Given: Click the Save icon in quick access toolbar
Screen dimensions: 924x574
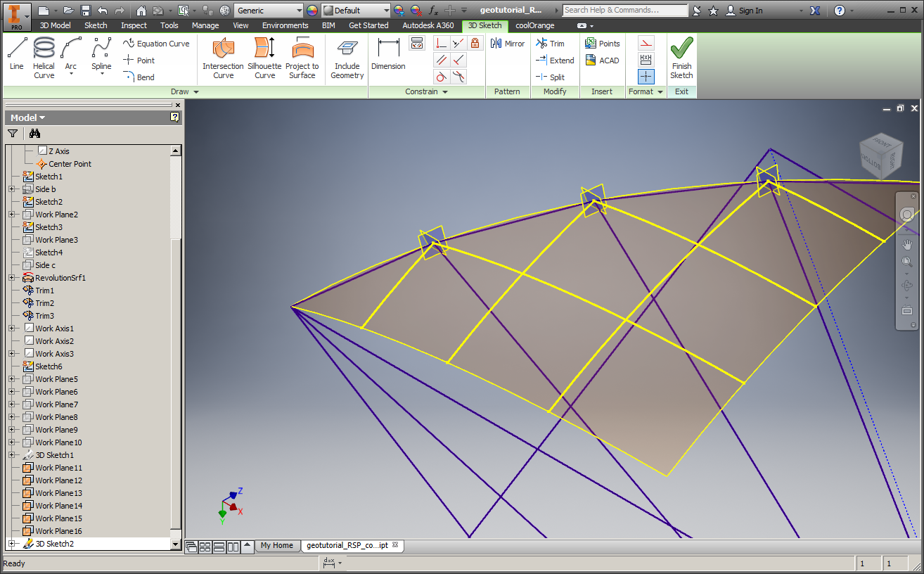Looking at the screenshot, I should point(86,11).
